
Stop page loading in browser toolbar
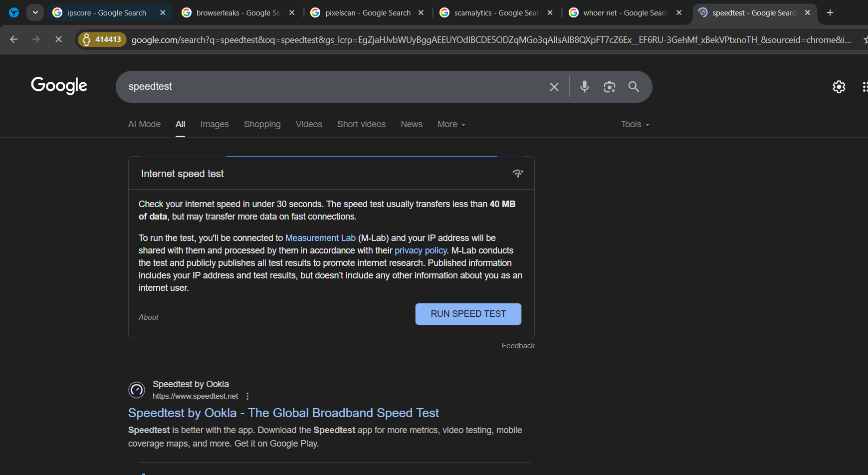[x=58, y=39]
